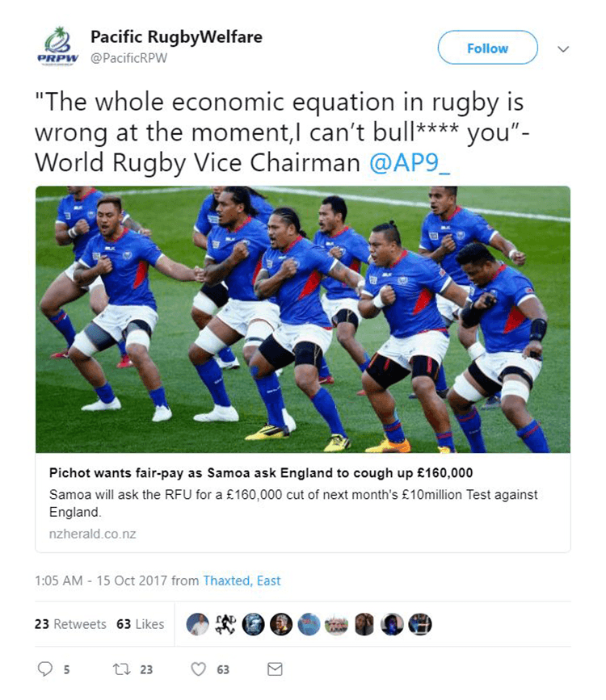This screenshot has height=700, width=606.
Task: Open the Pichot wants fair-pay headline
Action: 261,473
